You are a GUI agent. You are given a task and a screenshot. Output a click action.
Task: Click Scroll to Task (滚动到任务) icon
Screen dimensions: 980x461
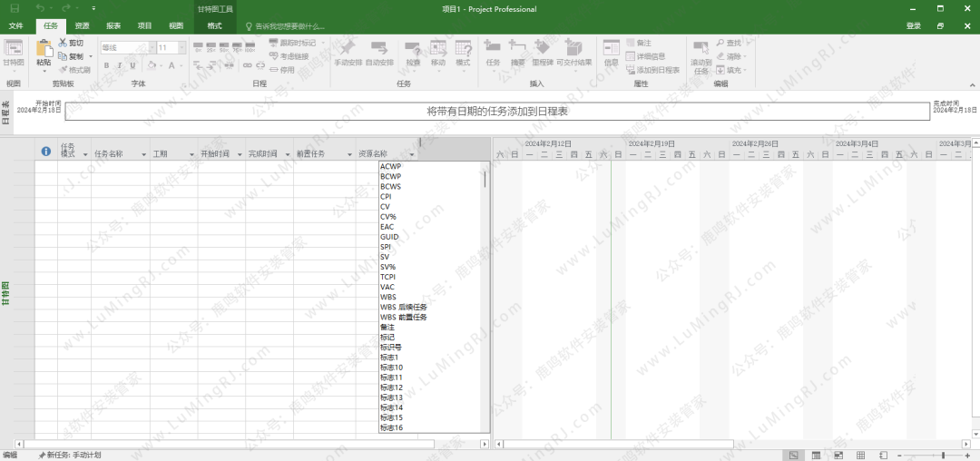point(701,49)
